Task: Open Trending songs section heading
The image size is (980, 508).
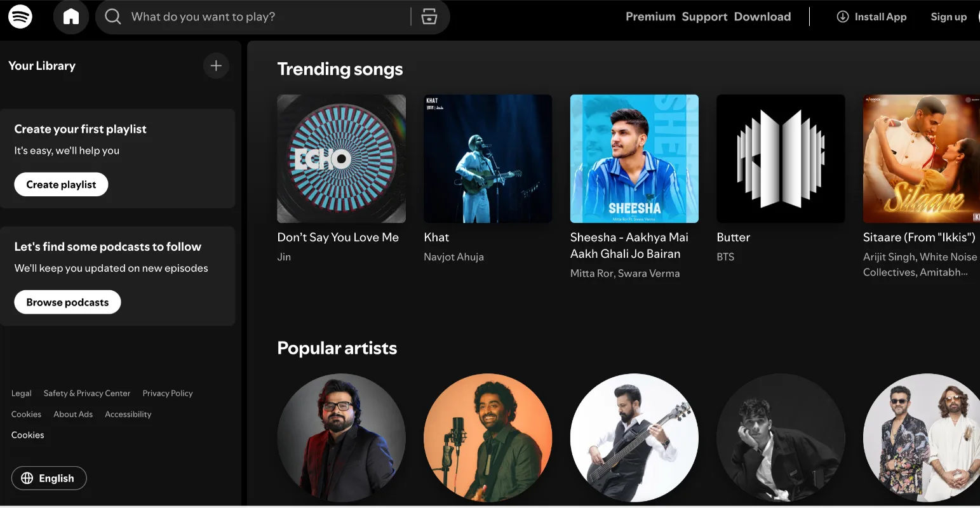Action: click(x=340, y=69)
